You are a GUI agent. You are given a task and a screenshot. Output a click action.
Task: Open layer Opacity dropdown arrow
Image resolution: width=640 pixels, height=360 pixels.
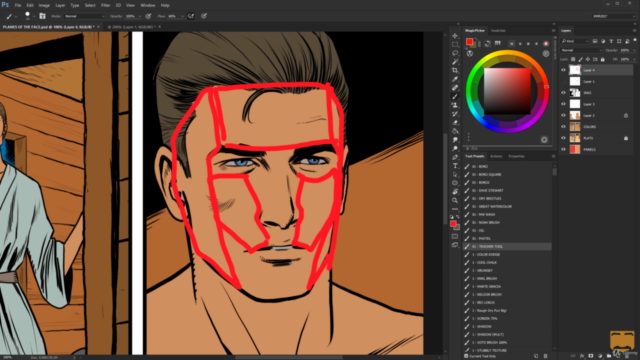point(633,50)
